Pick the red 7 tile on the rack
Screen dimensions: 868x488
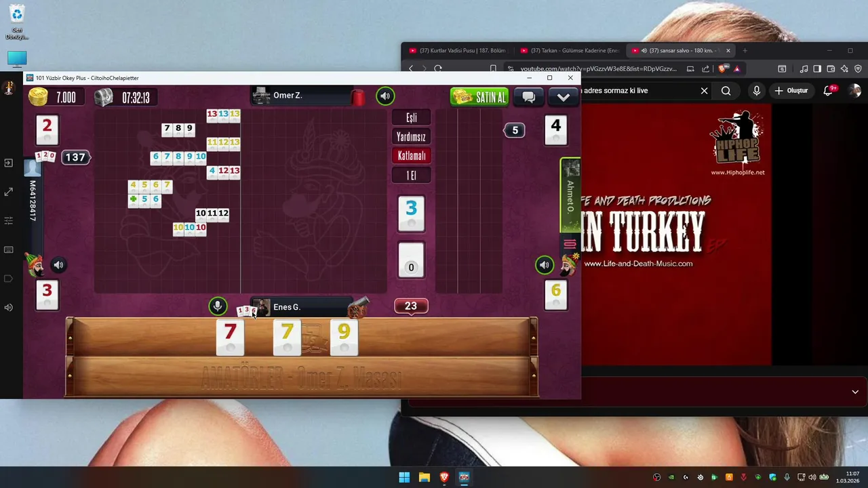[230, 338]
